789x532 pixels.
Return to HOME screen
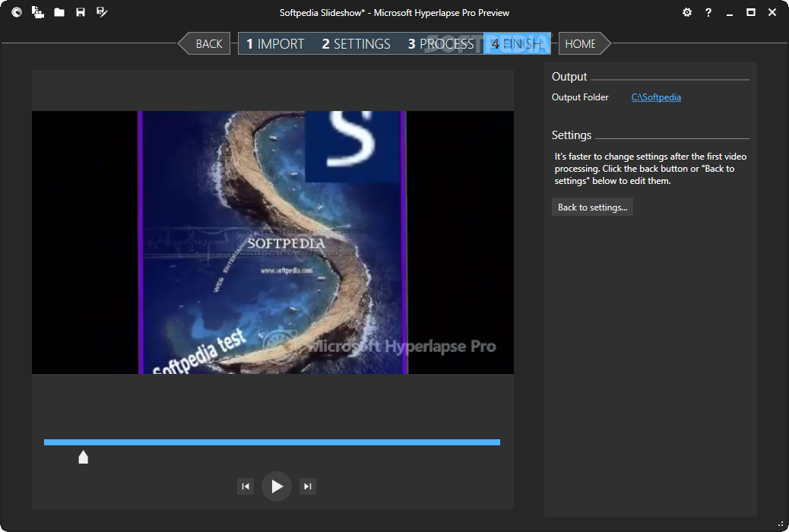tap(585, 44)
